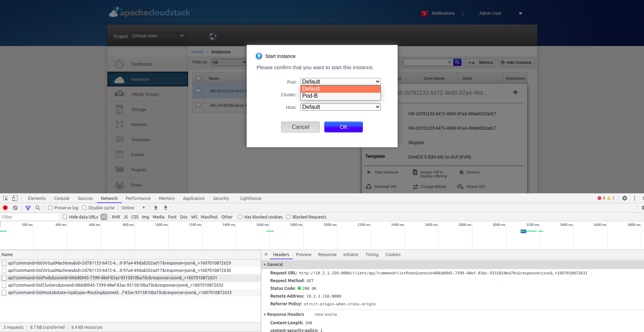Viewport: 644px width, 332px height.
Task: Enable the Preserve log checkbox
Action: click(50, 208)
